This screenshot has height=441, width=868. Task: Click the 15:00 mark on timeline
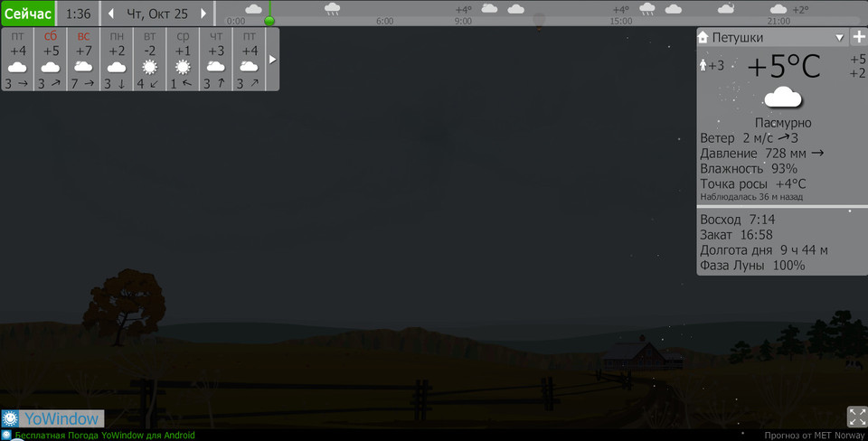pyautogui.click(x=621, y=21)
